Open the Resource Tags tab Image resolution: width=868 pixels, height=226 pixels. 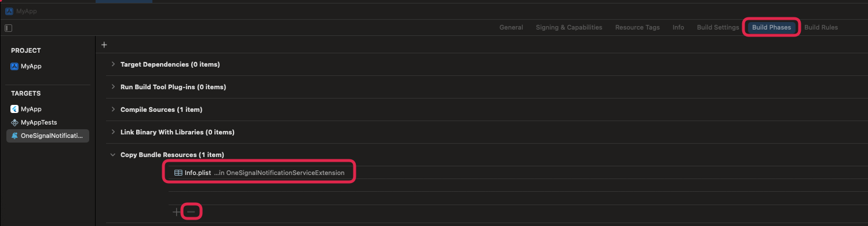pos(637,27)
